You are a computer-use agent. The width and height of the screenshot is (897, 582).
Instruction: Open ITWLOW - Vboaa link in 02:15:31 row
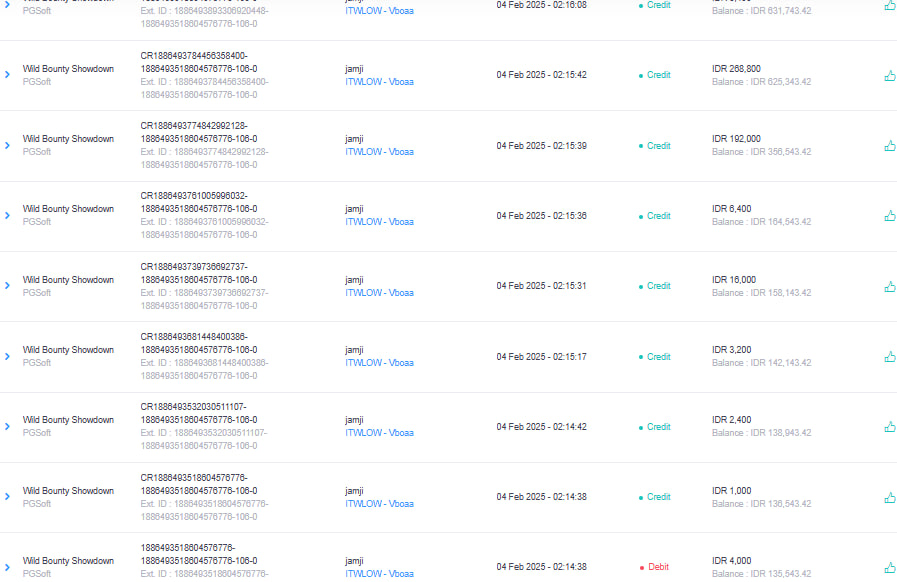tap(379, 292)
